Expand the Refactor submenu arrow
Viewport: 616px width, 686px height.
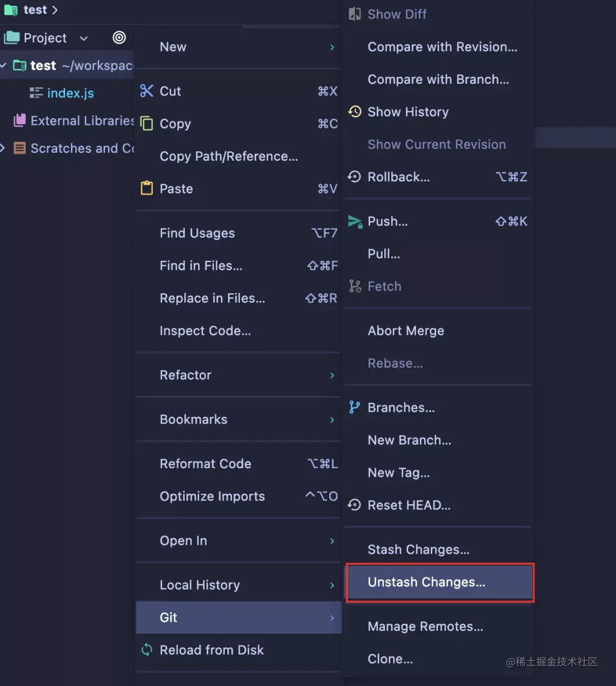(332, 375)
